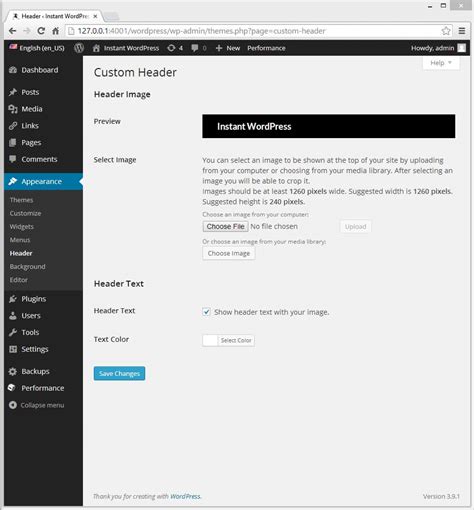
Task: Open the updates icon showing 4
Action: point(175,48)
